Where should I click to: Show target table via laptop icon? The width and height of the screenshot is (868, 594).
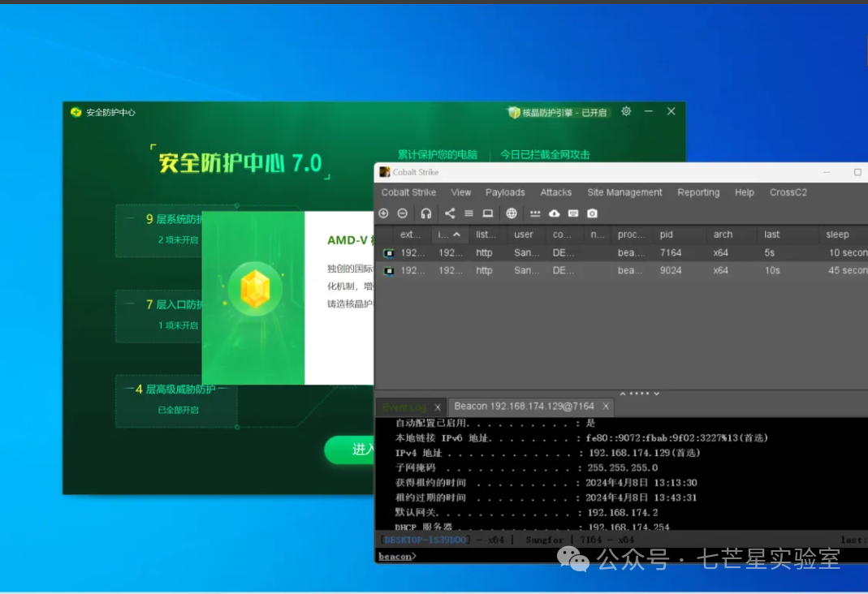click(x=488, y=213)
